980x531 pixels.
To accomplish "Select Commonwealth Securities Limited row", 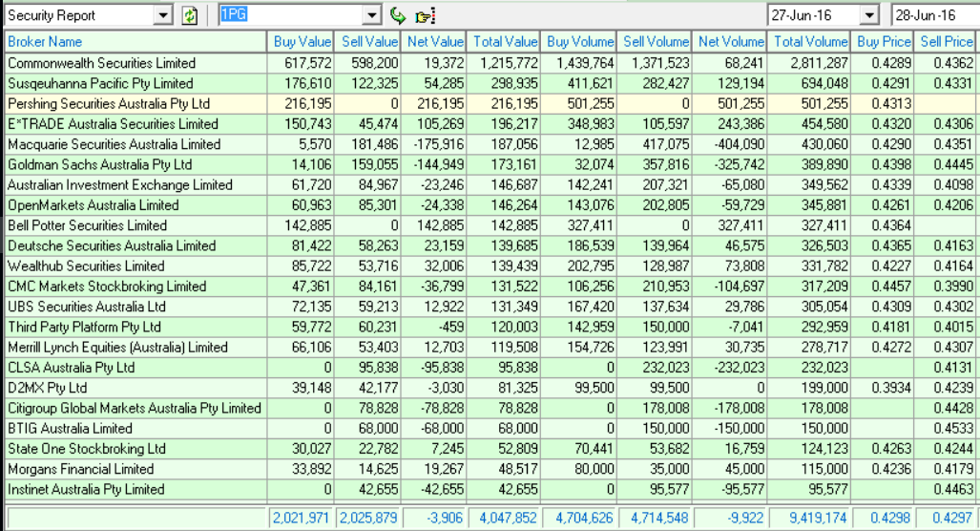I will click(x=490, y=63).
